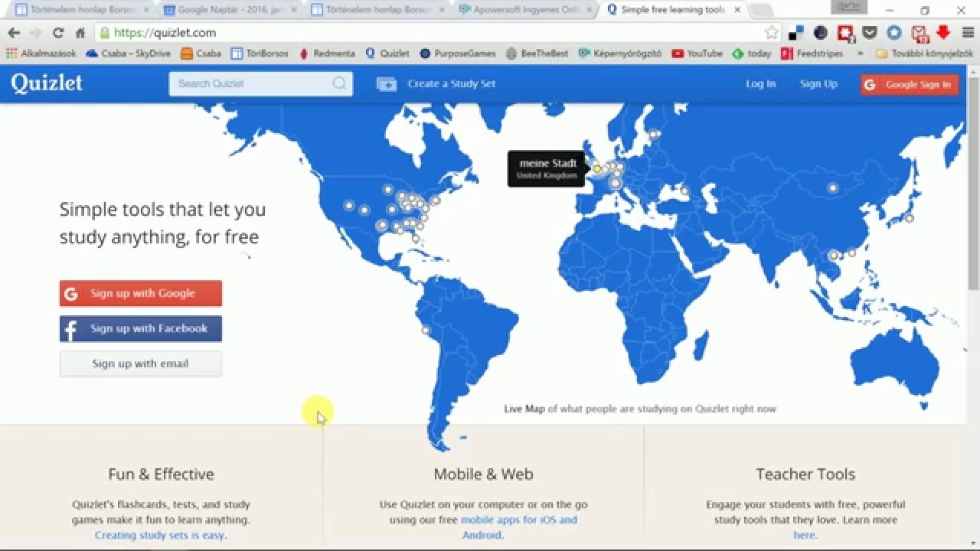
Task: Open the Pocket extension icon
Action: click(x=870, y=33)
